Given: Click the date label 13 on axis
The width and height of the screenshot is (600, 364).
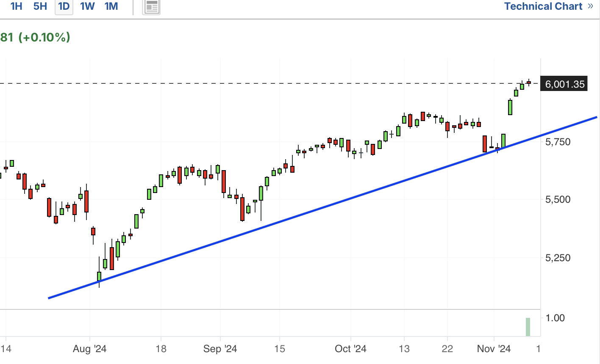Looking at the screenshot, I should pyautogui.click(x=404, y=349).
